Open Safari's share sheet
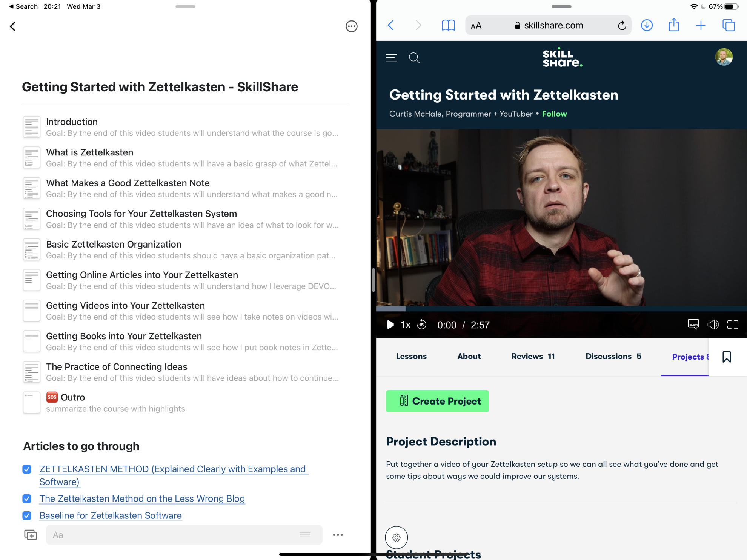This screenshot has height=560, width=747. [x=673, y=25]
